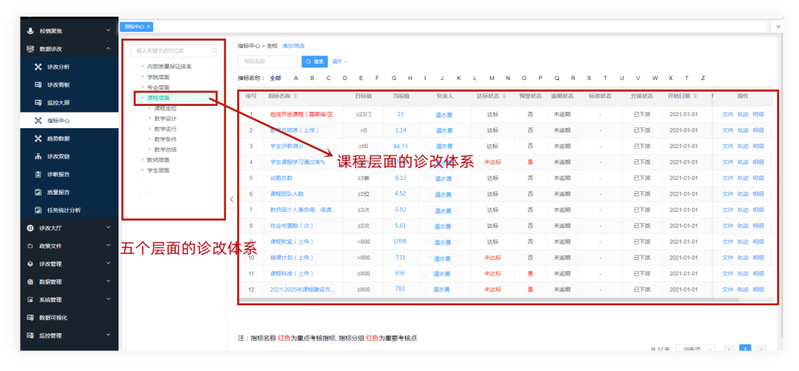Image resolution: width=799 pixels, height=371 pixels.
Task: Select the 指标中心 sidebar menu item
Action: (x=69, y=121)
